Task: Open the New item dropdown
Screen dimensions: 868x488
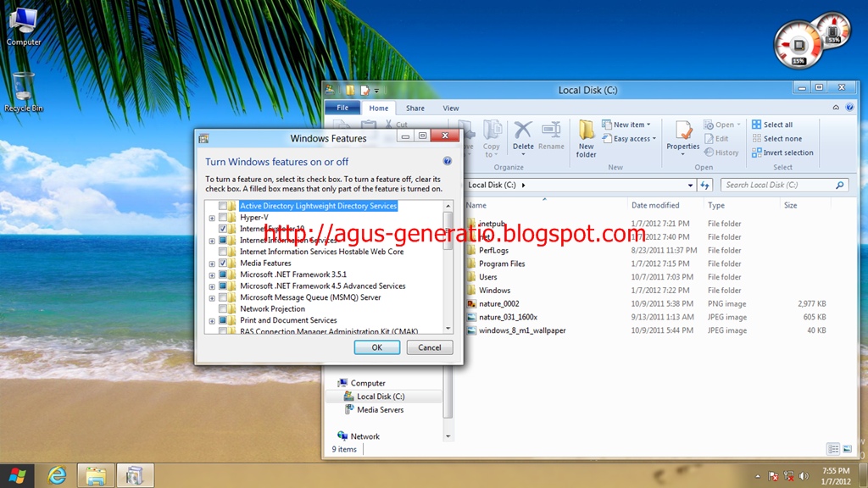Action: [x=626, y=125]
